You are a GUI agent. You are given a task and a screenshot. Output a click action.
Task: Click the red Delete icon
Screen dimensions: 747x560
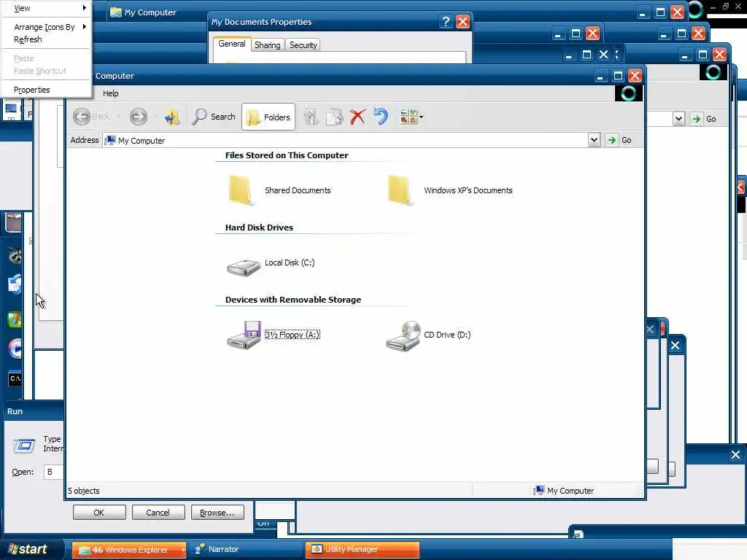(x=357, y=117)
